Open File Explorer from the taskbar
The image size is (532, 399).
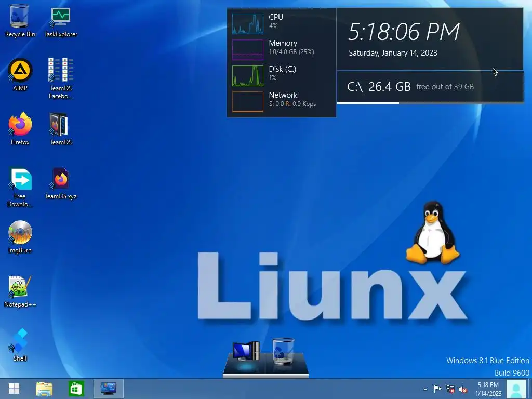click(44, 389)
